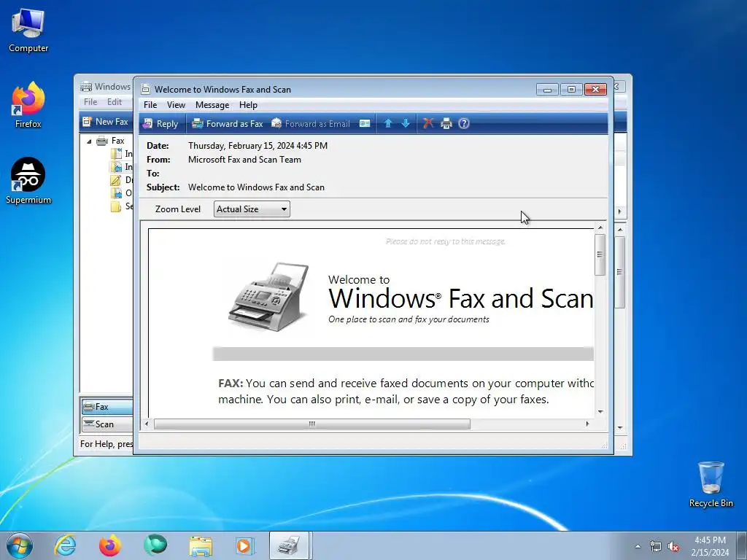This screenshot has height=560, width=747.
Task: Open the File menu in the Welcome window
Action: (150, 105)
